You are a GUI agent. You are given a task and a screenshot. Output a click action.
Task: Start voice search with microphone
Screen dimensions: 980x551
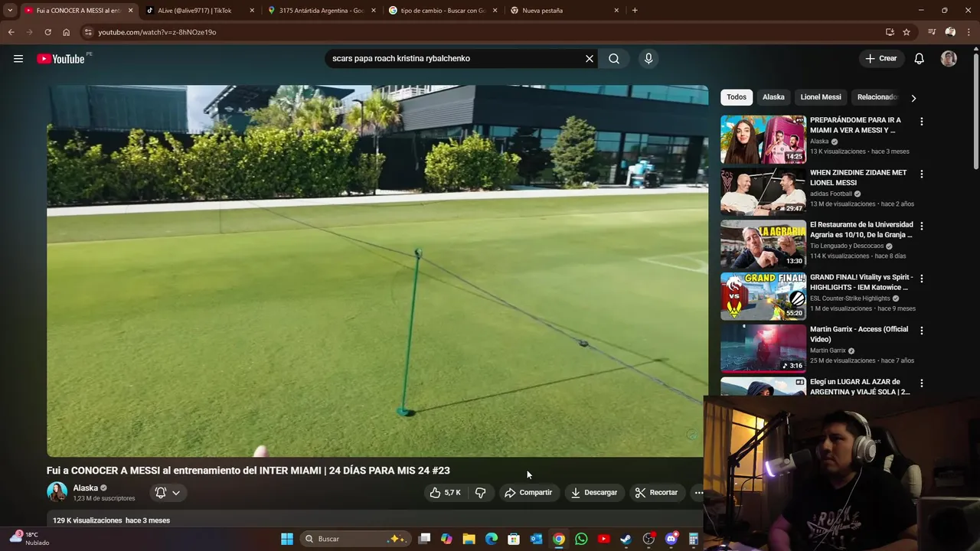pyautogui.click(x=648, y=58)
